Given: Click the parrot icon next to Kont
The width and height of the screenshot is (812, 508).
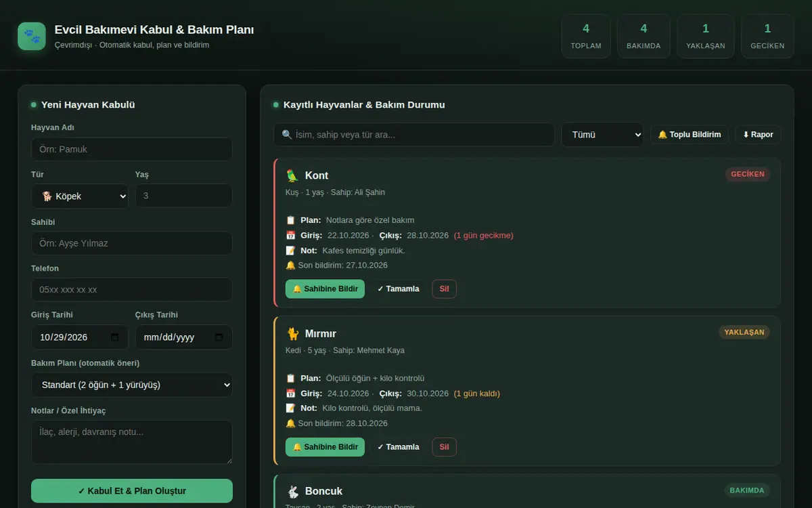Looking at the screenshot, I should point(292,175).
